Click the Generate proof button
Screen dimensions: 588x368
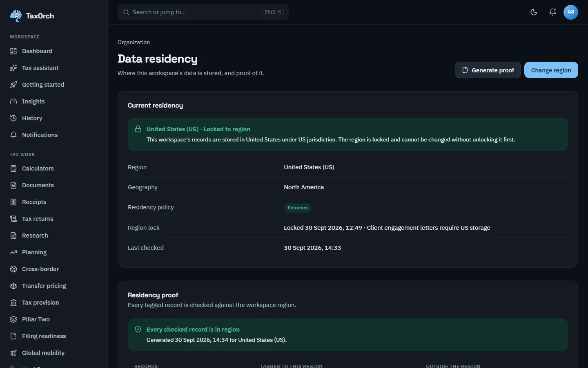tap(488, 70)
